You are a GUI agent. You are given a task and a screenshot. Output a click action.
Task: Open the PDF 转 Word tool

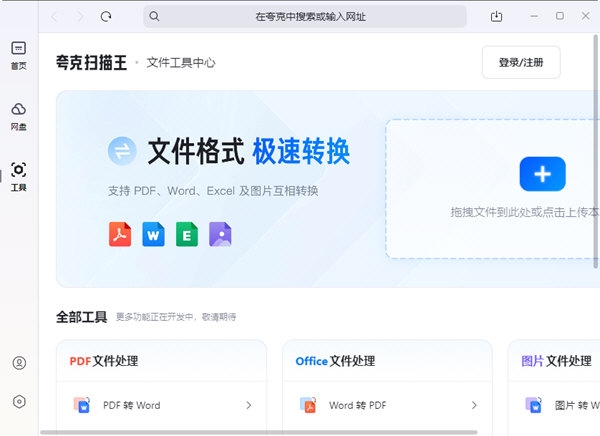point(161,405)
